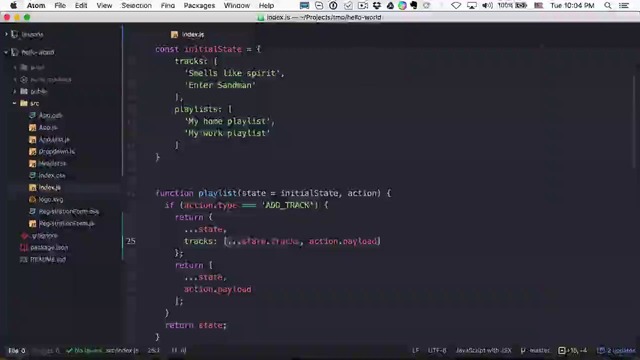Viewport: 640px width, 360px height.
Task: Click the Google Drive menu bar icon
Action: pyautogui.click(x=390, y=5)
